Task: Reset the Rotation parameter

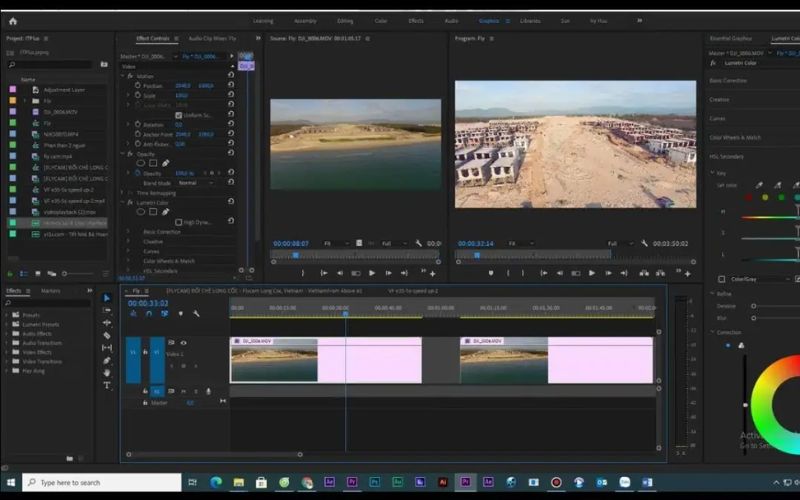Action: coord(231,124)
